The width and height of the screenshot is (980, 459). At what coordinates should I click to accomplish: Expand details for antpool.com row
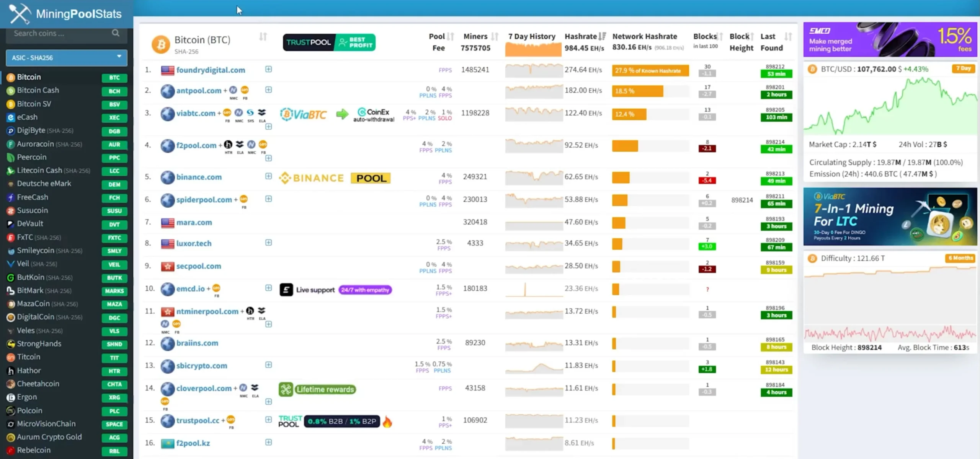269,90
